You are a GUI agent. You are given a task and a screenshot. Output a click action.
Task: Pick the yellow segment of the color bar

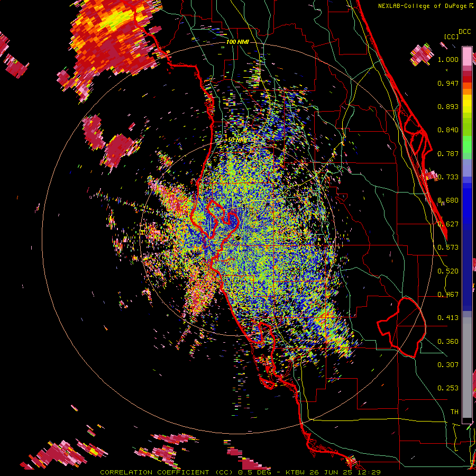(x=467, y=104)
